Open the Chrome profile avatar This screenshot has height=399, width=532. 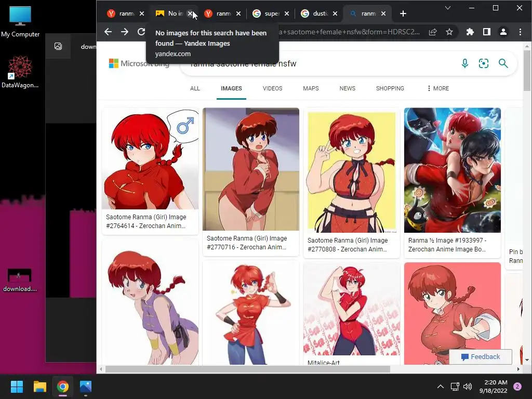click(503, 32)
